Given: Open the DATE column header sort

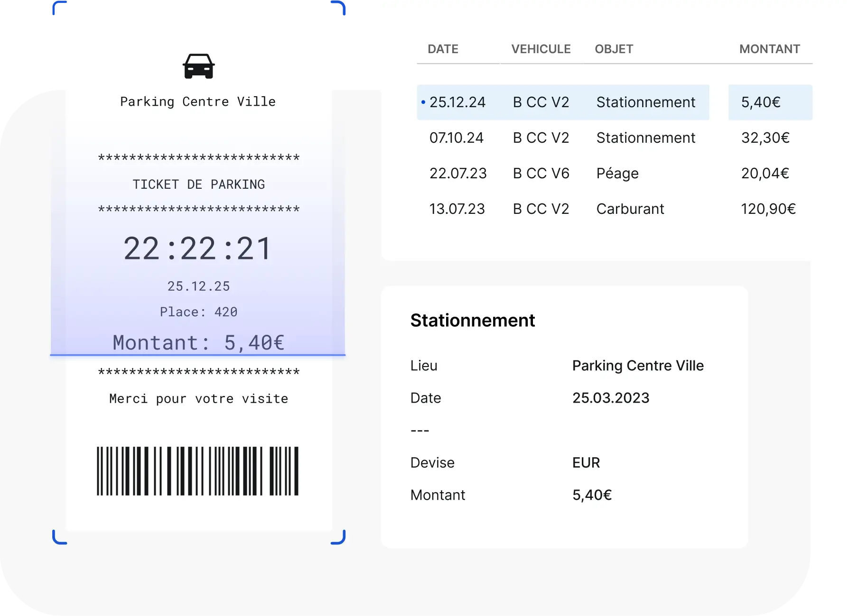Looking at the screenshot, I should tap(443, 49).
